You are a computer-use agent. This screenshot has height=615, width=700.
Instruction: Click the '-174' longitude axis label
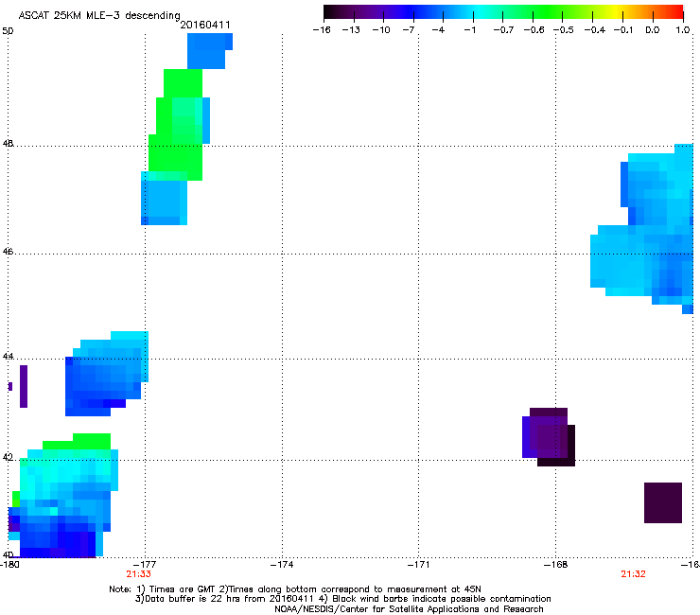point(282,565)
